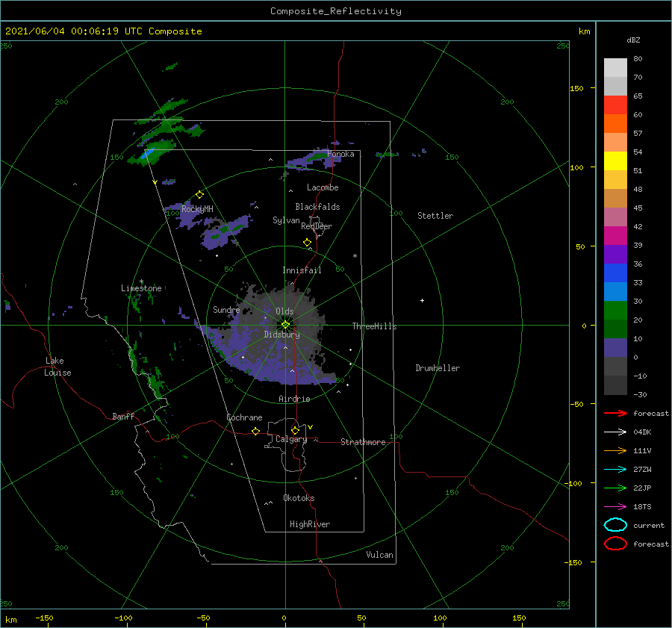Click the Innisfail city label

tap(302, 270)
